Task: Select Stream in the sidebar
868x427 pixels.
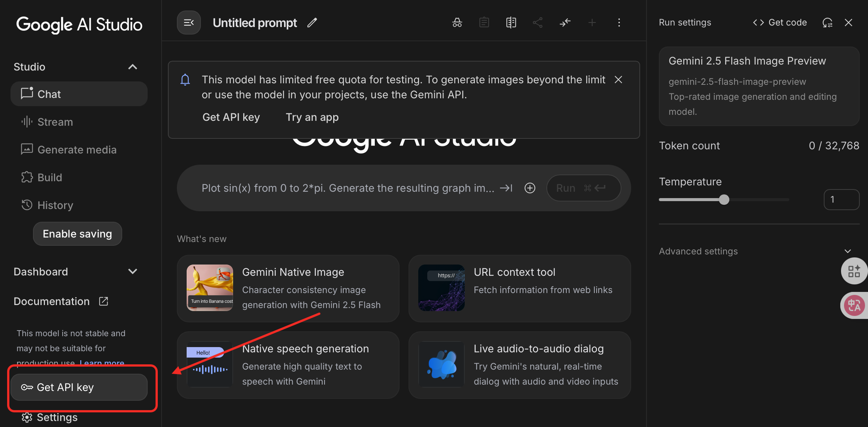Action: click(55, 122)
